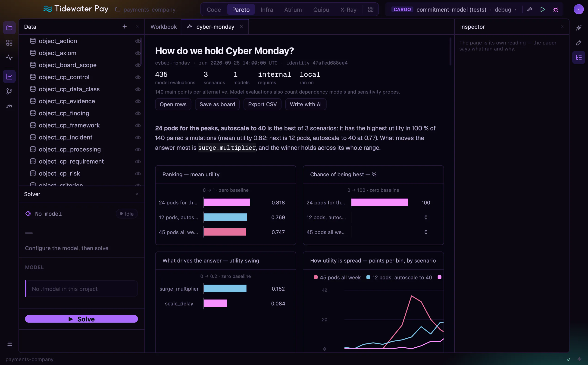Open the activity pulse sidebar icon
The height and width of the screenshot is (365, 588).
(9, 57)
